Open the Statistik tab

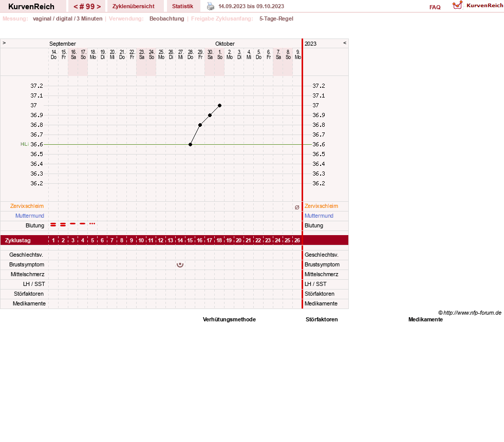pos(182,6)
